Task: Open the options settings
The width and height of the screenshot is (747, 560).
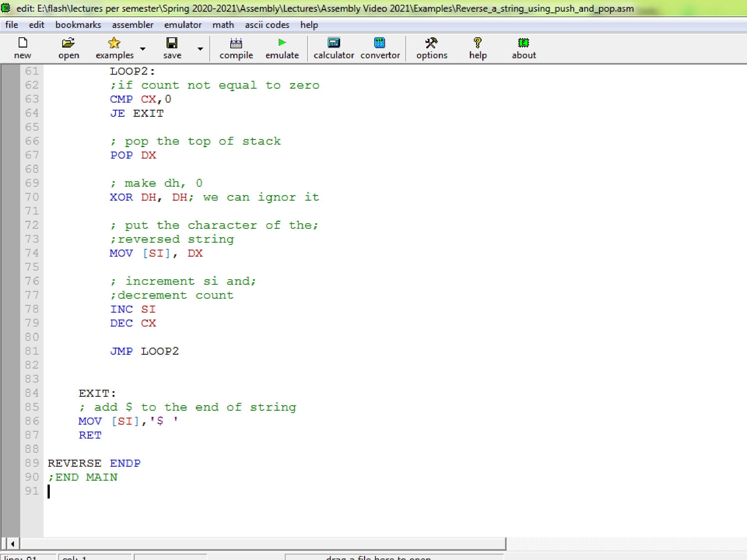Action: pyautogui.click(x=432, y=48)
